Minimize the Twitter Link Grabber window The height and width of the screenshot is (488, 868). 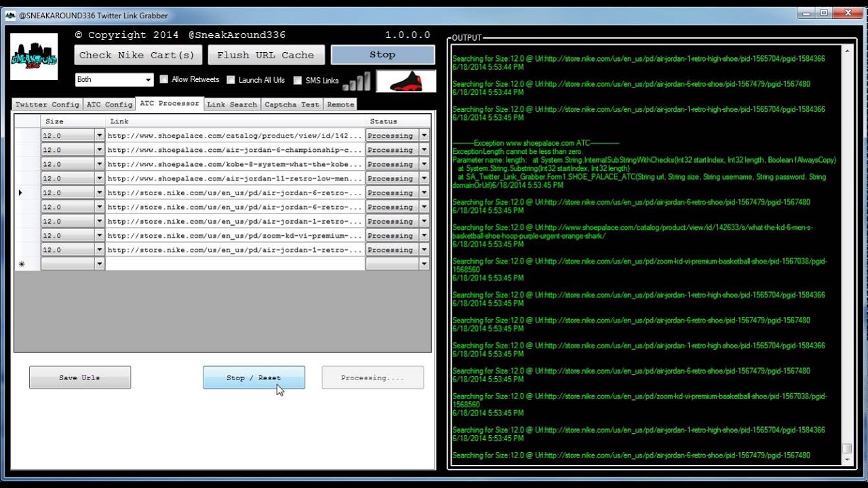pyautogui.click(x=806, y=12)
